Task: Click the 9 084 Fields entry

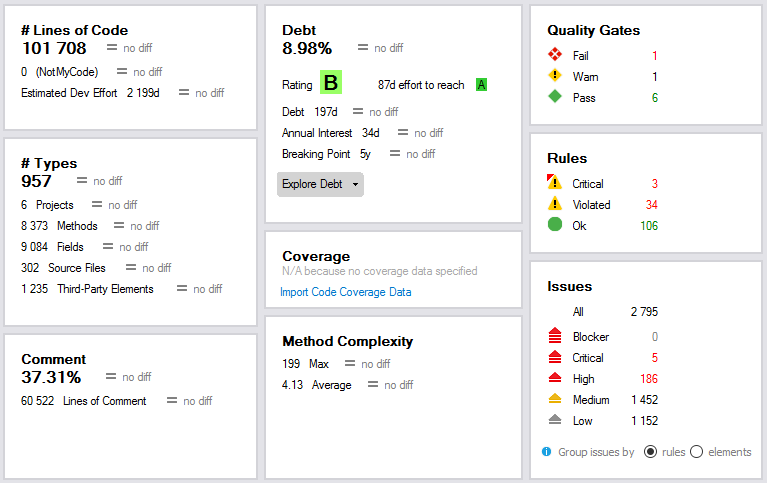Action: click(x=52, y=247)
